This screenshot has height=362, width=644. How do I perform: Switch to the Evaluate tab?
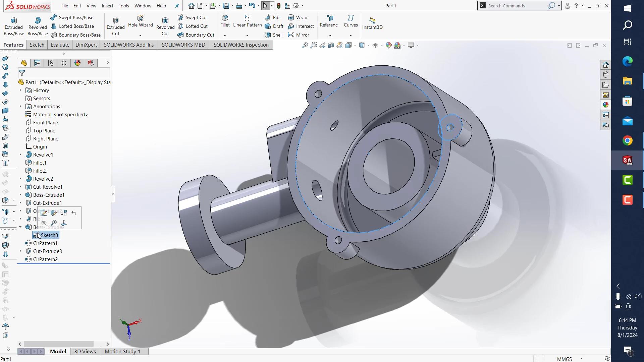(60, 45)
